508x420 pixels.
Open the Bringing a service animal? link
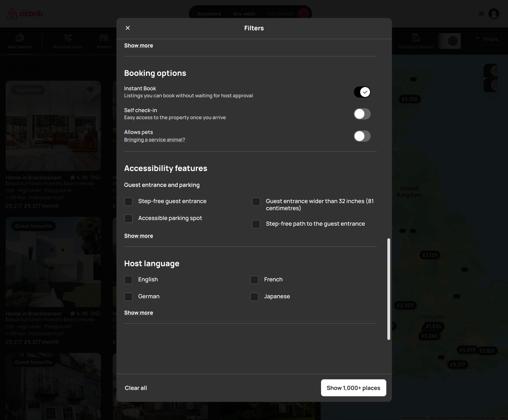point(155,140)
